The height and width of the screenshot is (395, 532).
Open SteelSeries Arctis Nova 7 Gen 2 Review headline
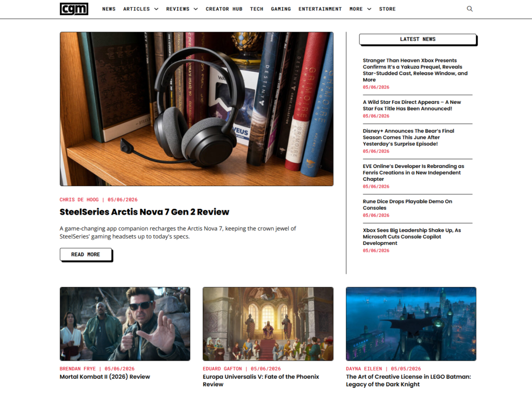click(x=144, y=212)
